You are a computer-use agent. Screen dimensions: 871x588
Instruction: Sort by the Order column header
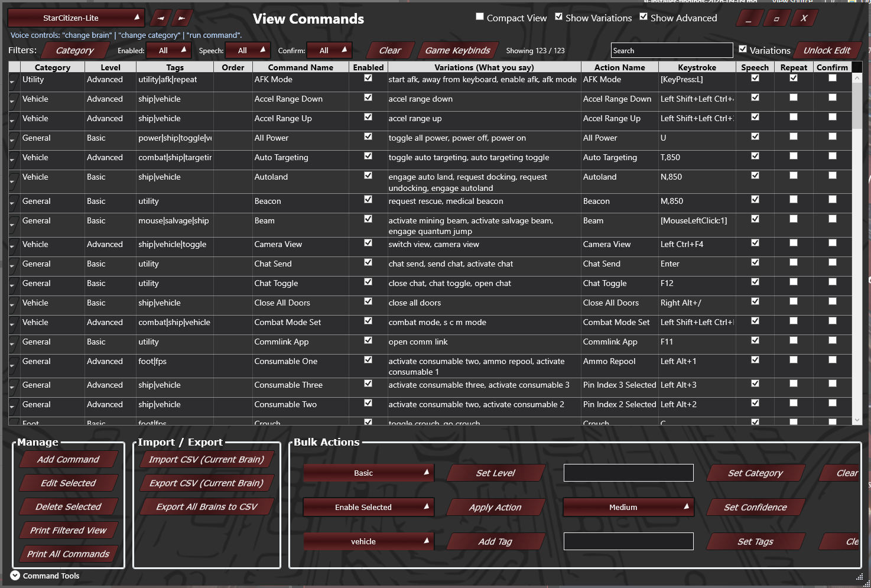click(233, 67)
